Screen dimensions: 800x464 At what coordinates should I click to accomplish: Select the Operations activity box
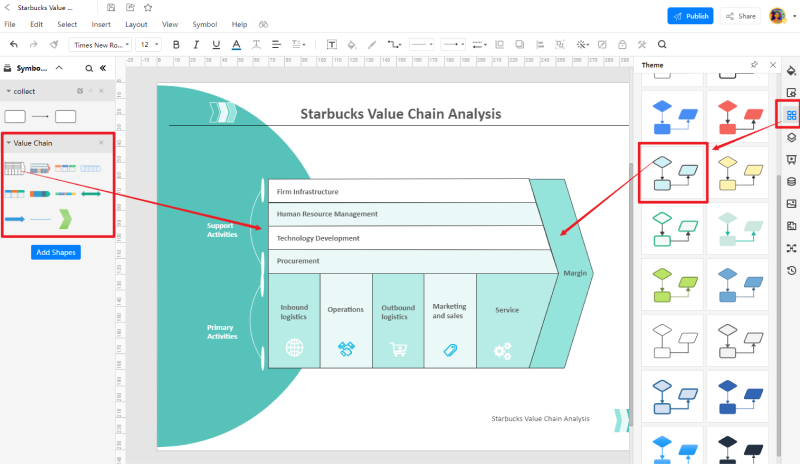pos(346,321)
